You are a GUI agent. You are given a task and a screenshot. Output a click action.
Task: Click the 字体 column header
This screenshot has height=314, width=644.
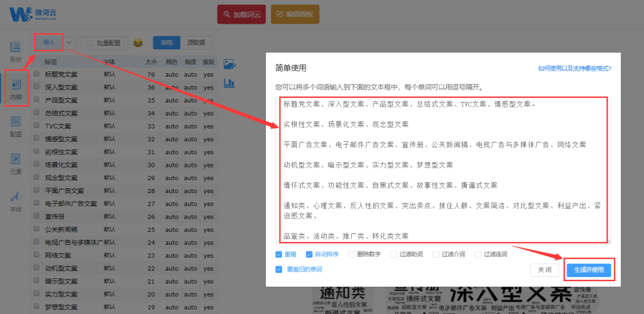(x=109, y=62)
